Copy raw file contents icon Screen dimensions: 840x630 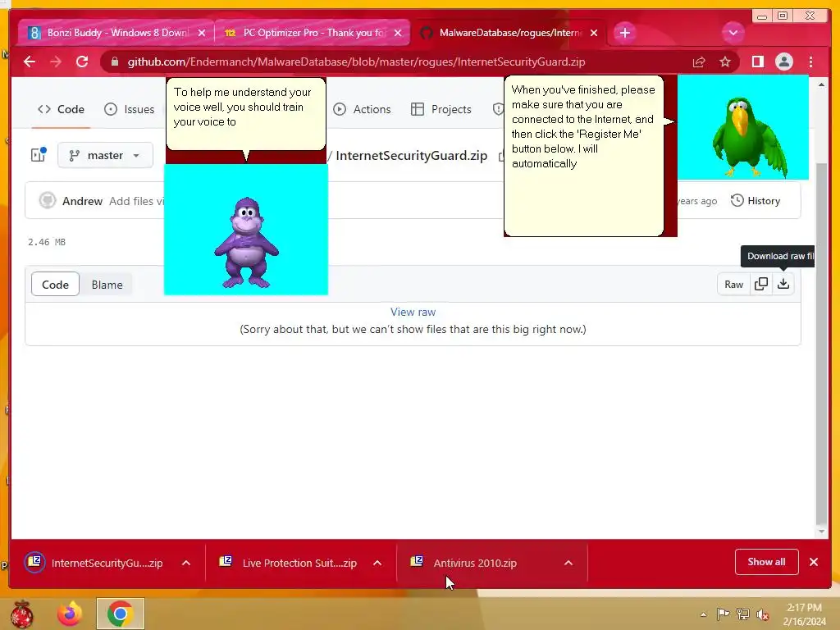760,284
